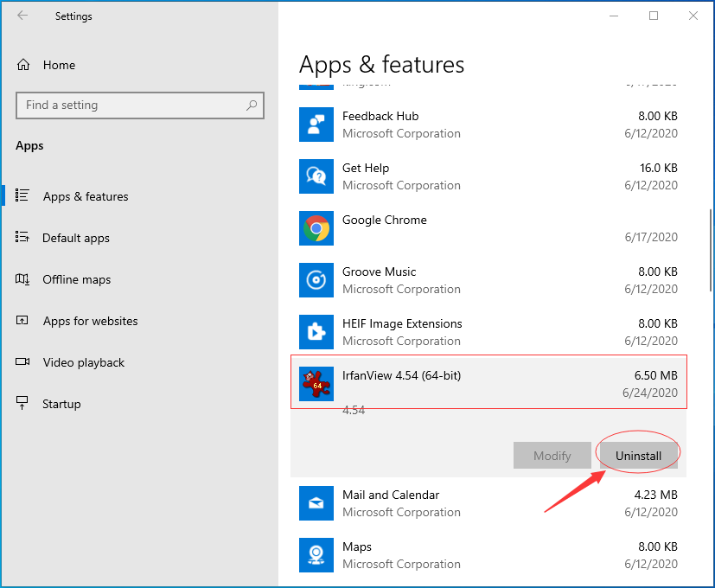The height and width of the screenshot is (588, 715).
Task: Minimize the Settings window
Action: click(614, 16)
